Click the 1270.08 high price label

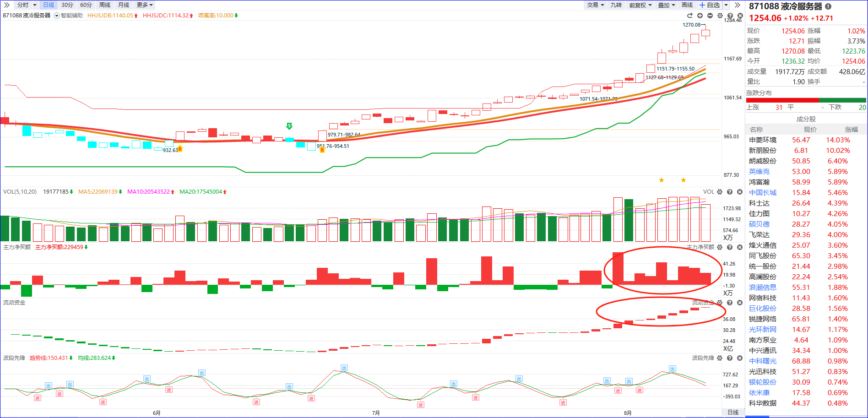tap(691, 25)
